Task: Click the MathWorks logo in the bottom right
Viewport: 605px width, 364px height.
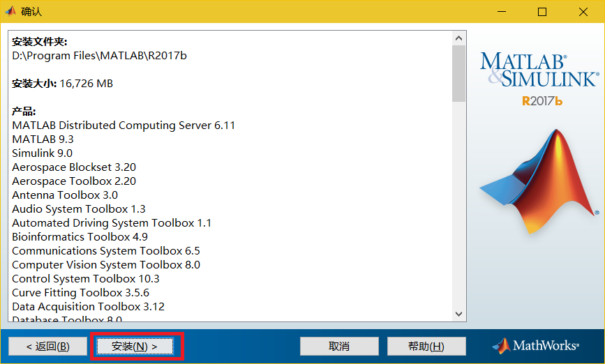Action: point(536,346)
